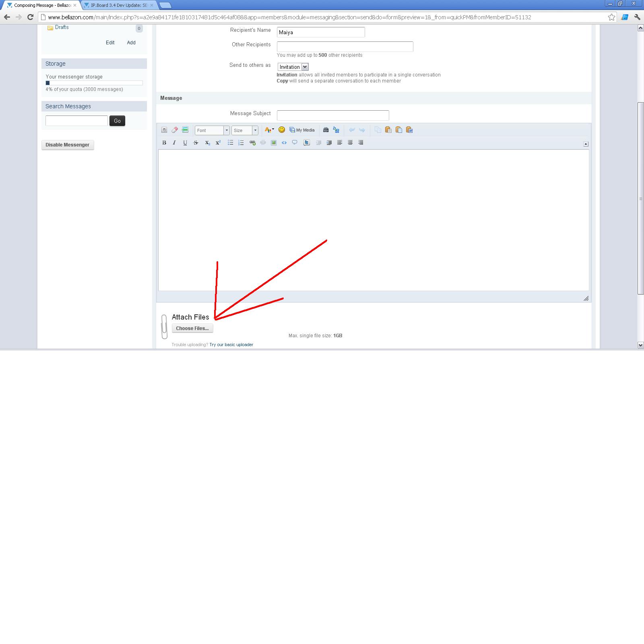Open the Size dropdown
Image resolution: width=644 pixels, height=644 pixels.
(245, 130)
